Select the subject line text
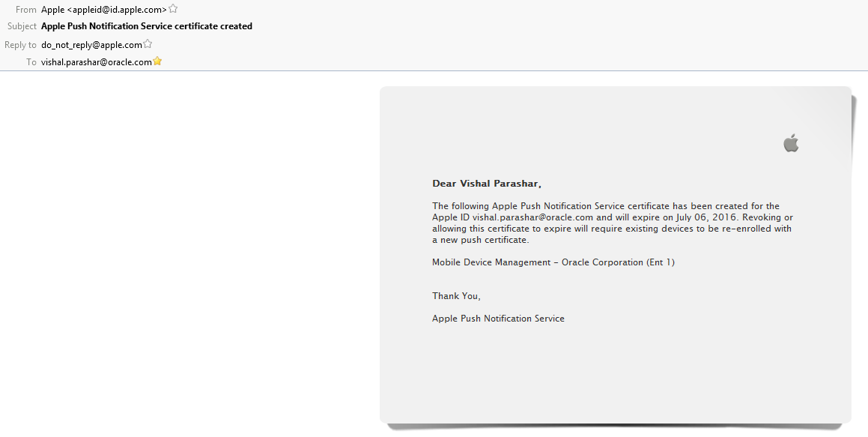The image size is (868, 437). point(147,26)
